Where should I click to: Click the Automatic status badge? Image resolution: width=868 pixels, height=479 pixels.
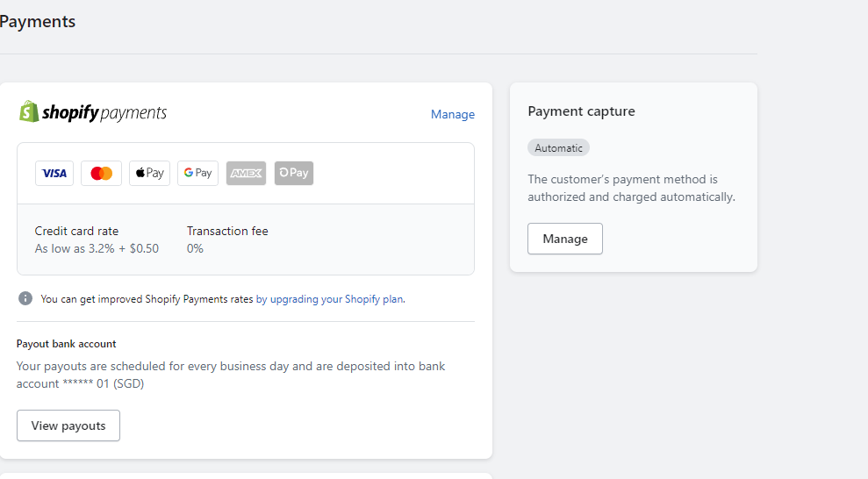tap(558, 148)
